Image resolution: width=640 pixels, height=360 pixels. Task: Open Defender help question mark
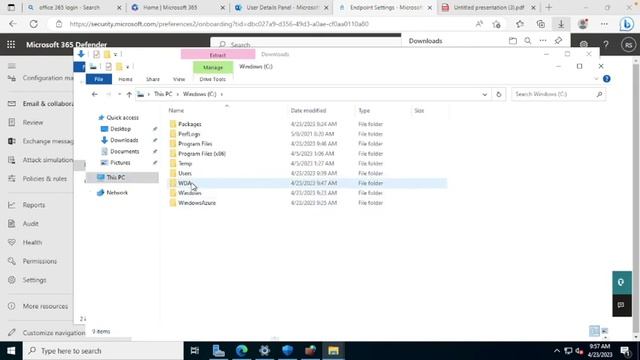point(606,44)
